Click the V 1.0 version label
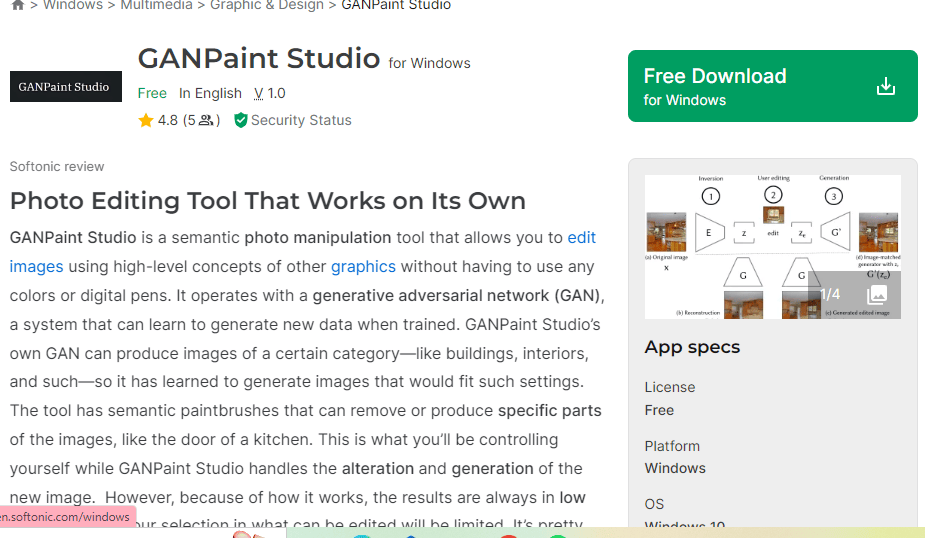Viewport: 925px width, 538px height. coord(269,93)
